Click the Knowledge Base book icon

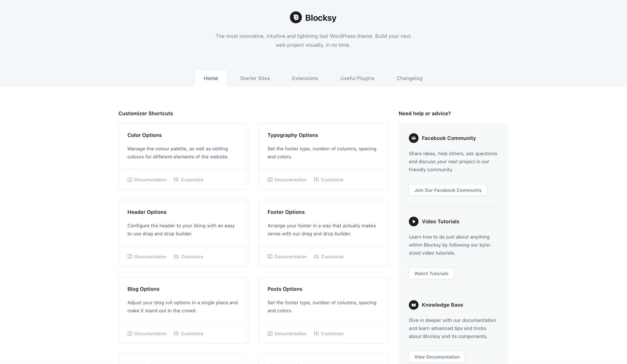point(413,305)
